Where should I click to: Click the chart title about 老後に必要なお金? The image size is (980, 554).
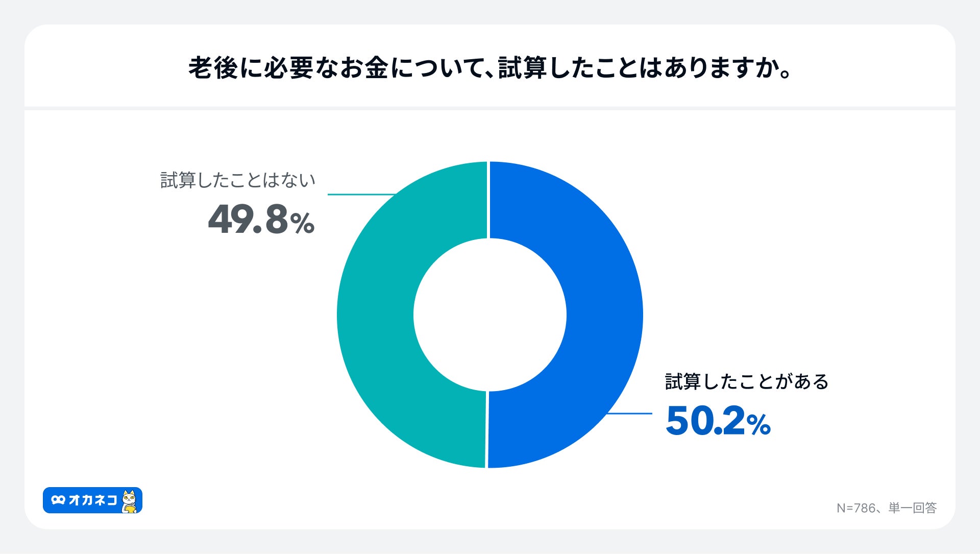(489, 68)
